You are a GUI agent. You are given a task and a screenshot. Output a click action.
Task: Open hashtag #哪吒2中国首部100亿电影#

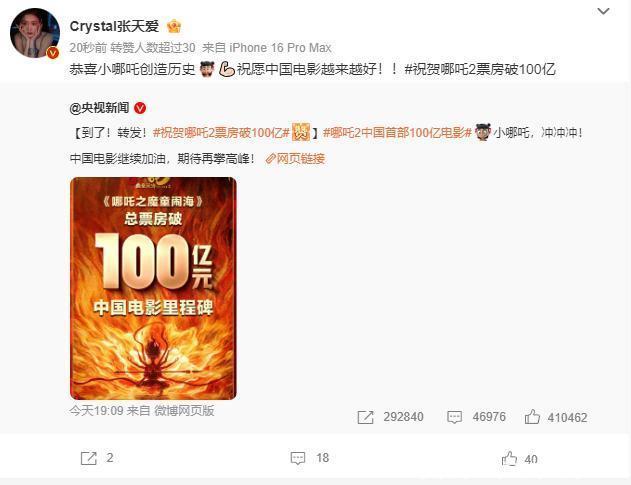tap(397, 132)
